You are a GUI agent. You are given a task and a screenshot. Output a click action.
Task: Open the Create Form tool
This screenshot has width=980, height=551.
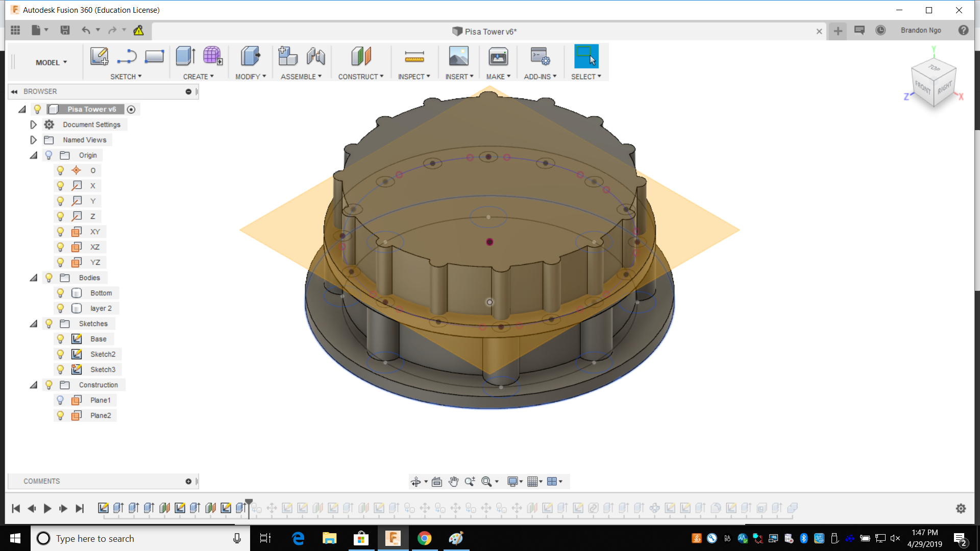pyautogui.click(x=213, y=56)
